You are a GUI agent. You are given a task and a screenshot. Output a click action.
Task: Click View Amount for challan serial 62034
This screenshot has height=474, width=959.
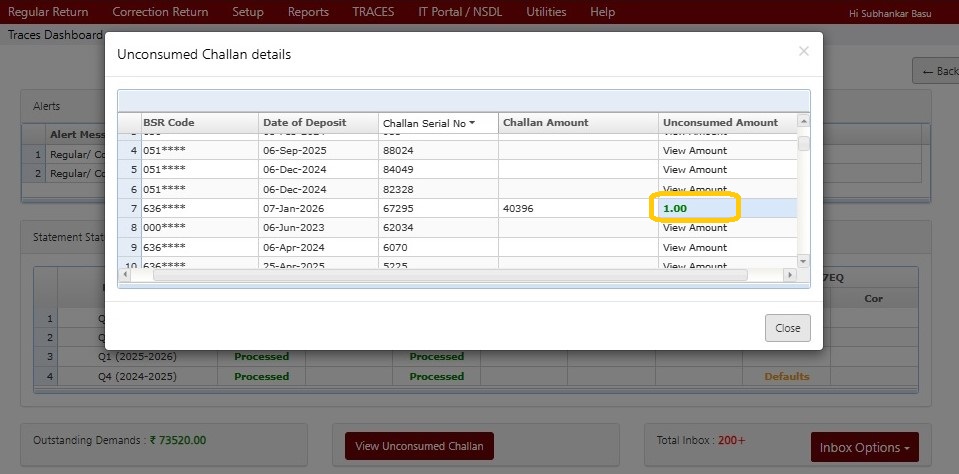click(x=695, y=228)
